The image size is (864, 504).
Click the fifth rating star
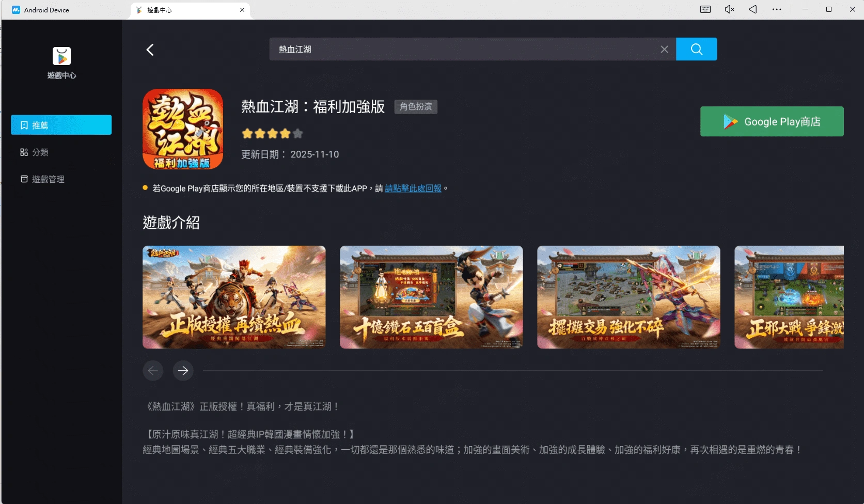(297, 133)
